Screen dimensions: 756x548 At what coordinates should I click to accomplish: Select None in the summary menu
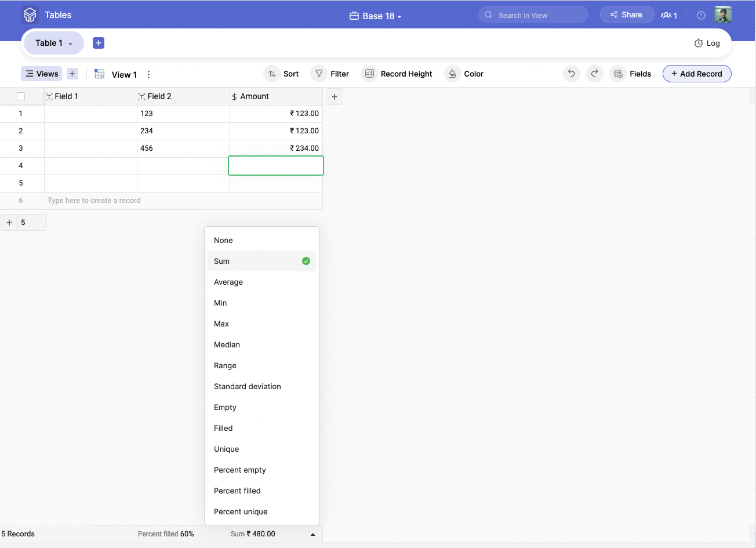262,240
